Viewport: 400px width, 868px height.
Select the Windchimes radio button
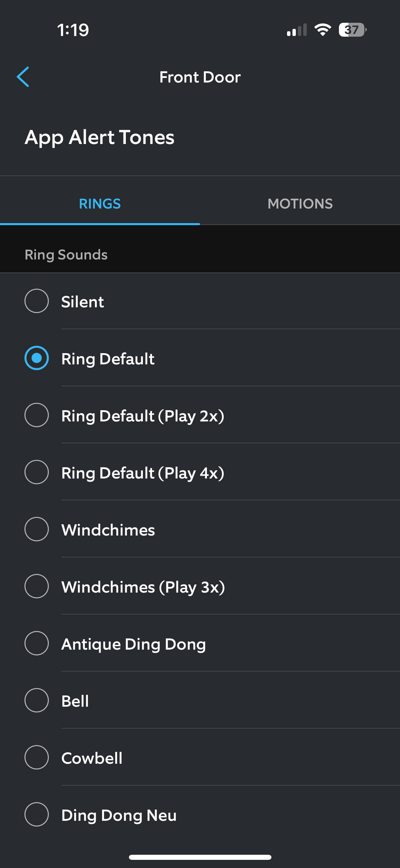(x=37, y=529)
